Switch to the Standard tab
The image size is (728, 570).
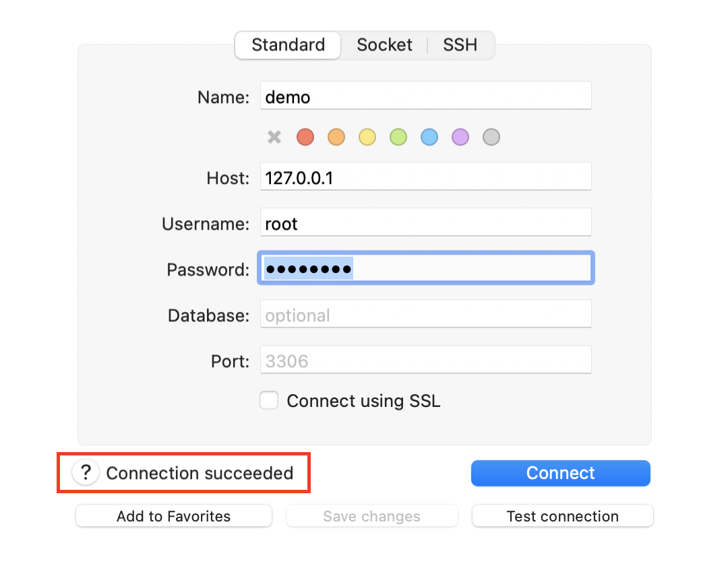coord(288,45)
